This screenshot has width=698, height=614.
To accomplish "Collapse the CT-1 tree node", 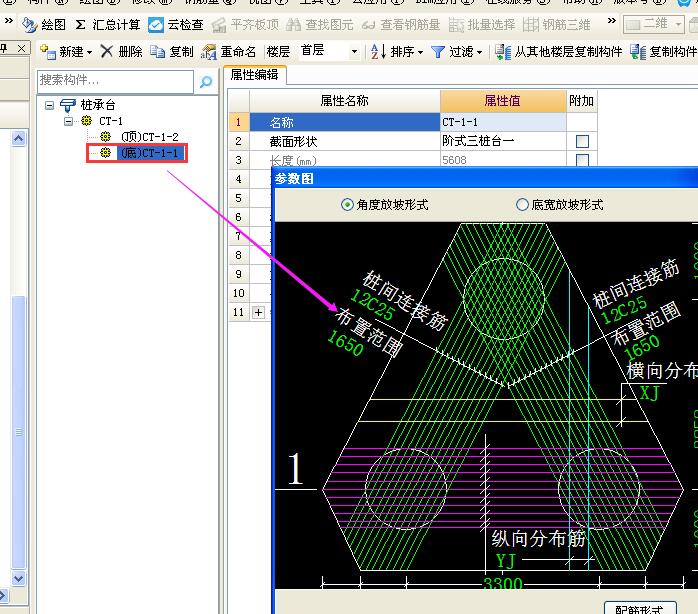I will click(x=68, y=121).
